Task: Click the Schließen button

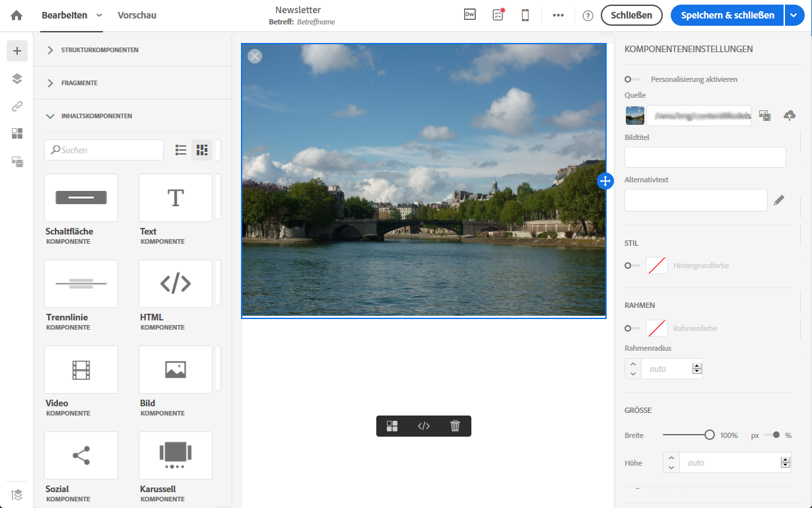Action: point(631,15)
